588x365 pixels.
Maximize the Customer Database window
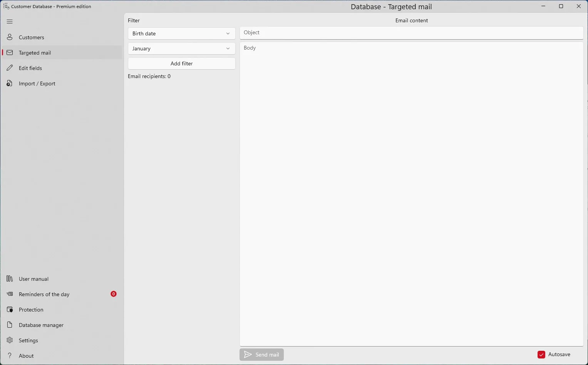(561, 6)
